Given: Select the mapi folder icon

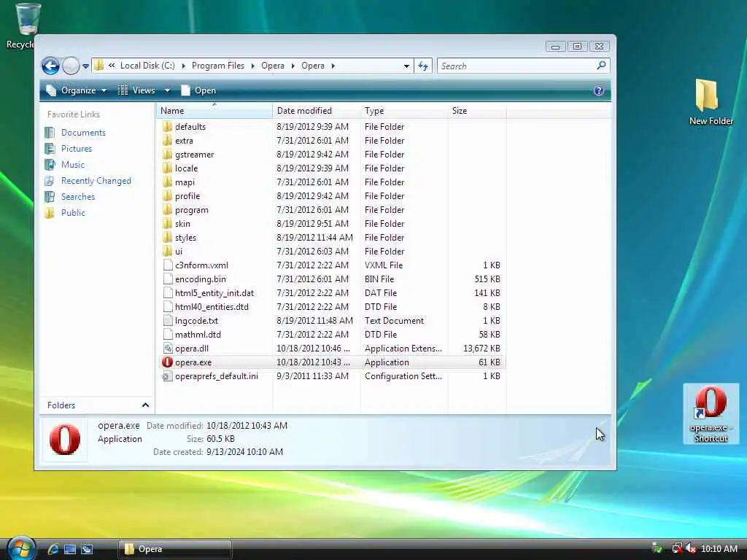Looking at the screenshot, I should pos(167,182).
